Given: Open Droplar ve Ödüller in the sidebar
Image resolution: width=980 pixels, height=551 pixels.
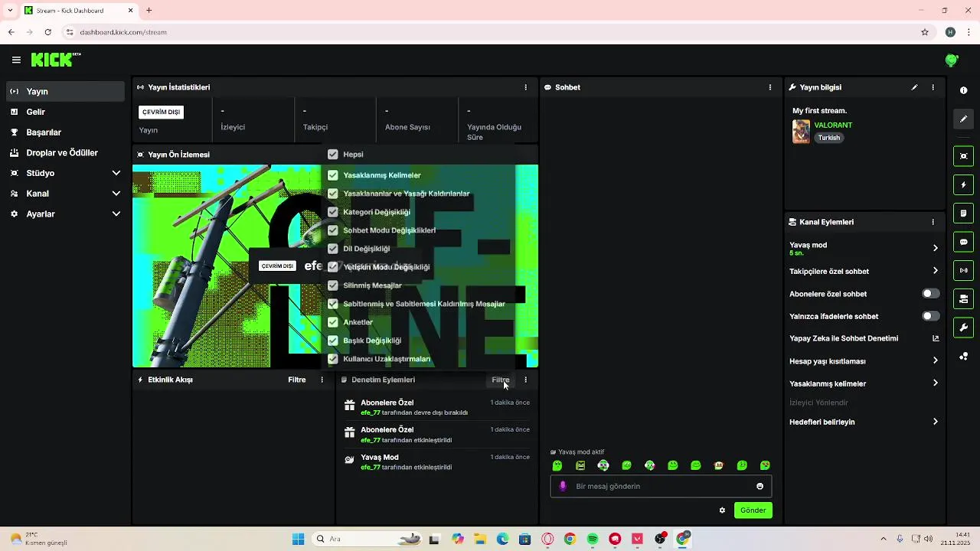Looking at the screenshot, I should coord(66,152).
